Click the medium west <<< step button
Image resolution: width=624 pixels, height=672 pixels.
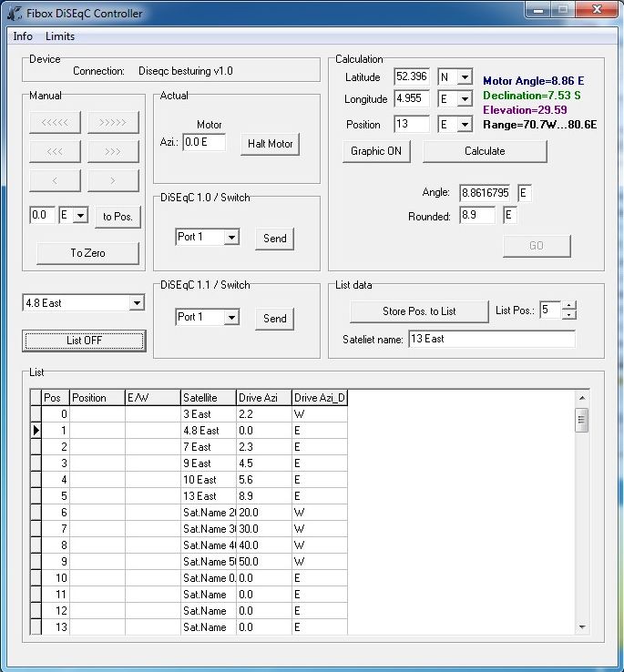[55, 151]
